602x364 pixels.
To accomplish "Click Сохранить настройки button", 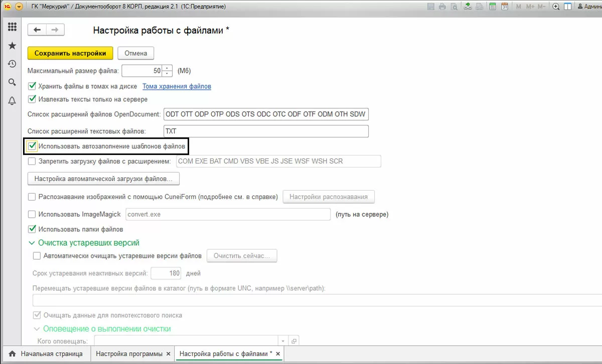I will [71, 53].
